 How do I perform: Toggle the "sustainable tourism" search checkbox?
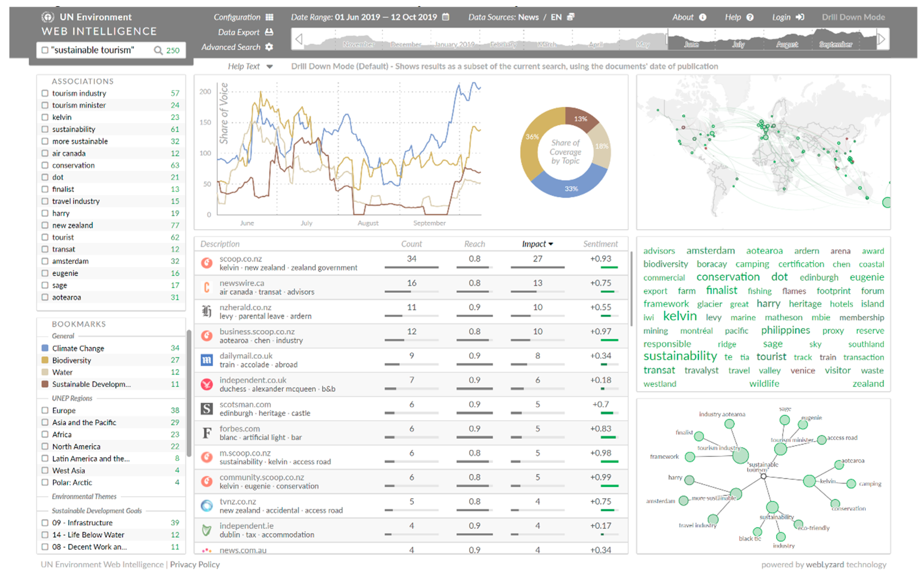(45, 50)
